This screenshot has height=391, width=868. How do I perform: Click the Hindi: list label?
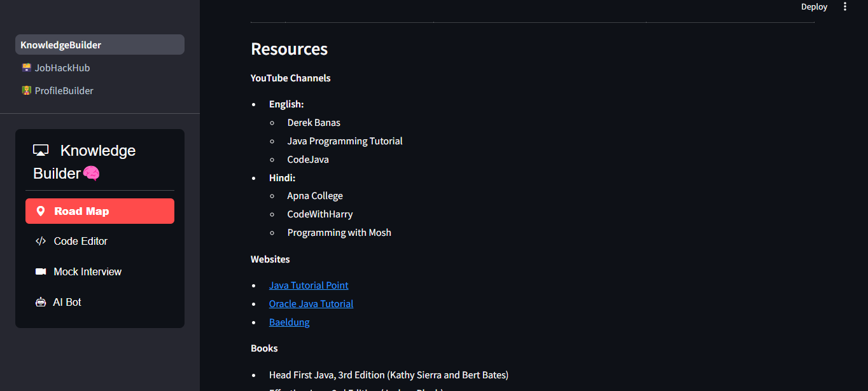(283, 178)
